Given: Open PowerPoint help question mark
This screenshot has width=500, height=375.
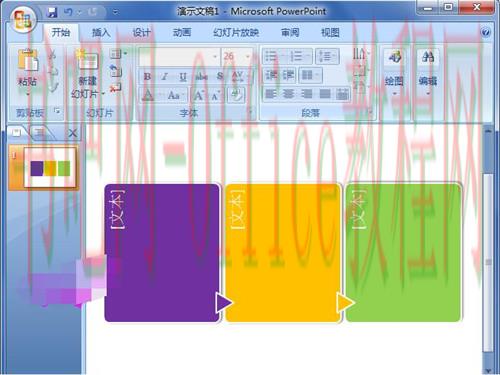Looking at the screenshot, I should [486, 32].
